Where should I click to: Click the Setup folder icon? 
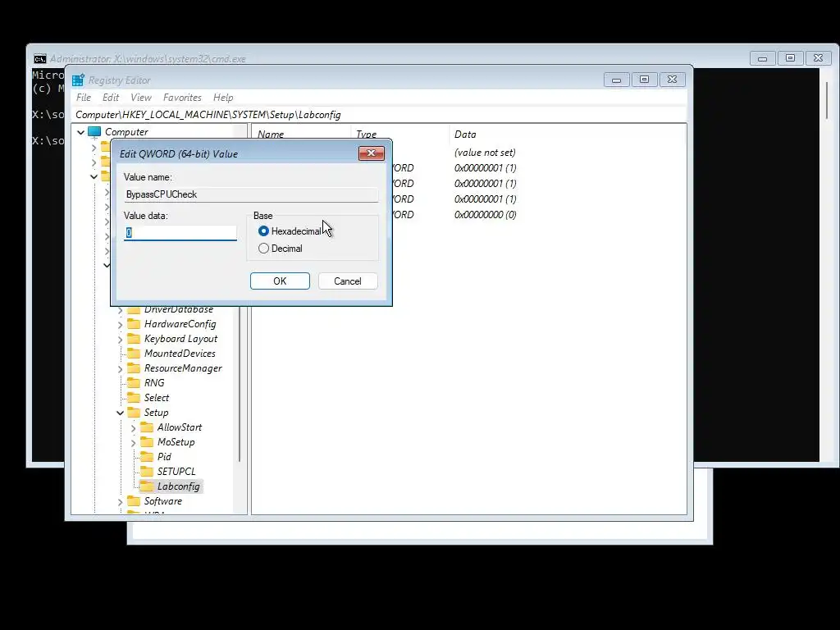point(134,413)
